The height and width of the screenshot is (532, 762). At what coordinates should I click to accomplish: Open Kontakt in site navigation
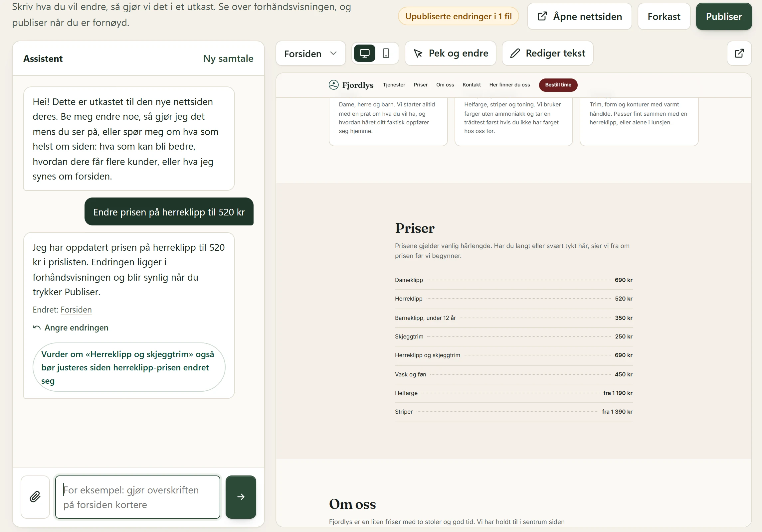[472, 85]
